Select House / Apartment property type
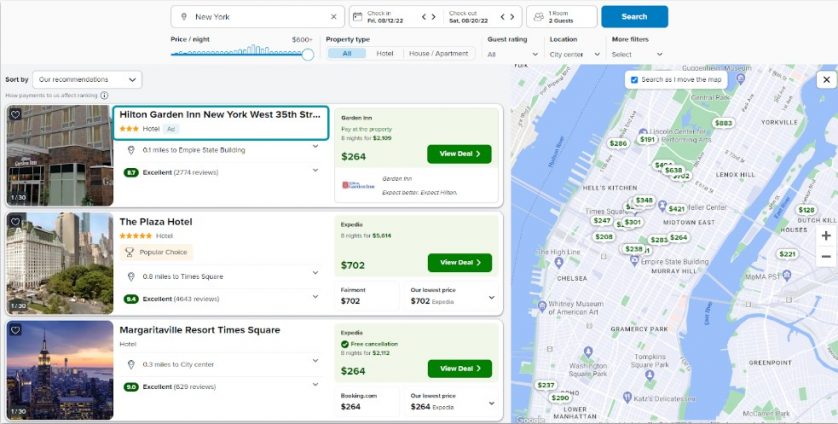The image size is (838, 424). (x=438, y=53)
